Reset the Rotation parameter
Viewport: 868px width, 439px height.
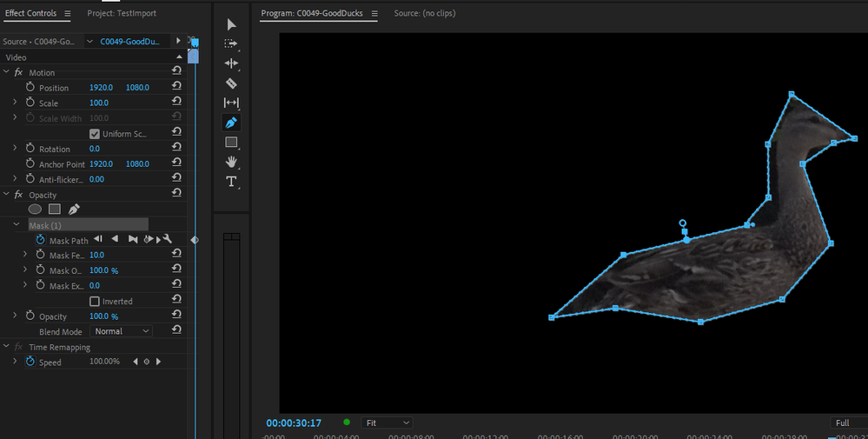[176, 147]
